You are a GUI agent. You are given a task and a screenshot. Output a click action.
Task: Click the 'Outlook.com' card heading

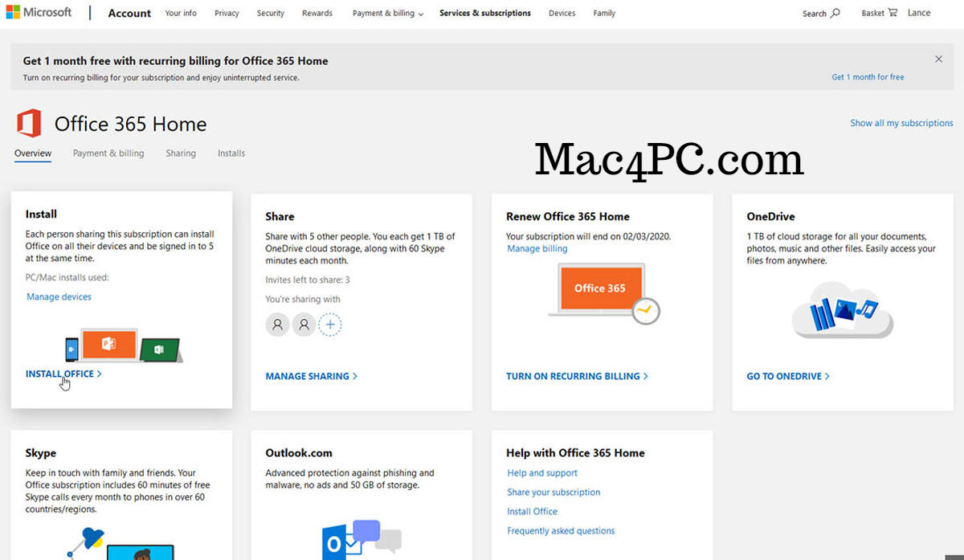point(299,453)
